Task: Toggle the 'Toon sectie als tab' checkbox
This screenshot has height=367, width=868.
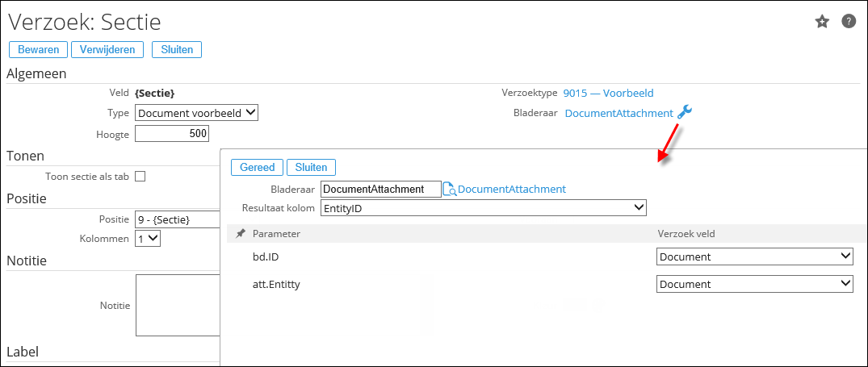Action: pos(140,176)
